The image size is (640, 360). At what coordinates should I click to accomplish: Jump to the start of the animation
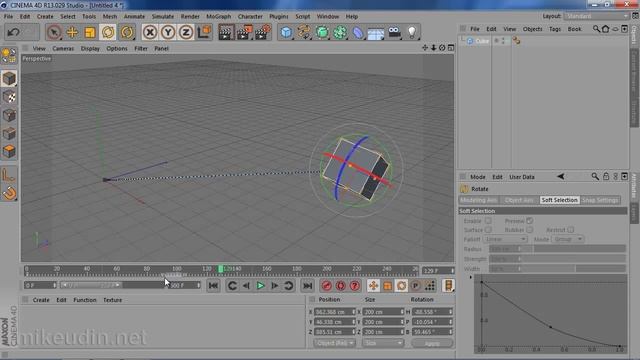point(213,286)
